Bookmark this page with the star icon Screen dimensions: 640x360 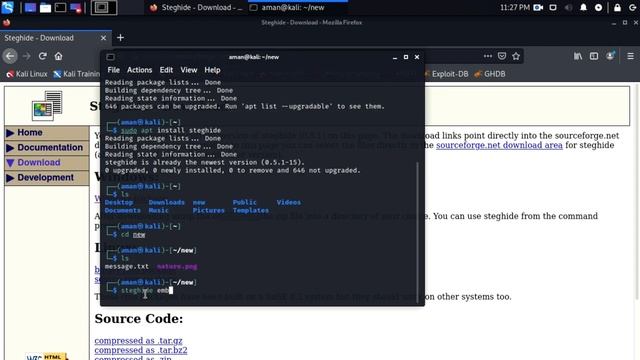516,56
